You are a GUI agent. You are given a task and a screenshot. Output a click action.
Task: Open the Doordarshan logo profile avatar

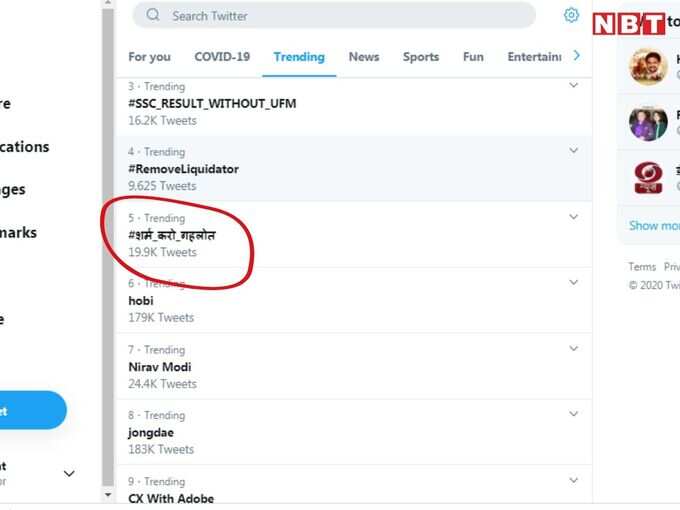pyautogui.click(x=648, y=178)
